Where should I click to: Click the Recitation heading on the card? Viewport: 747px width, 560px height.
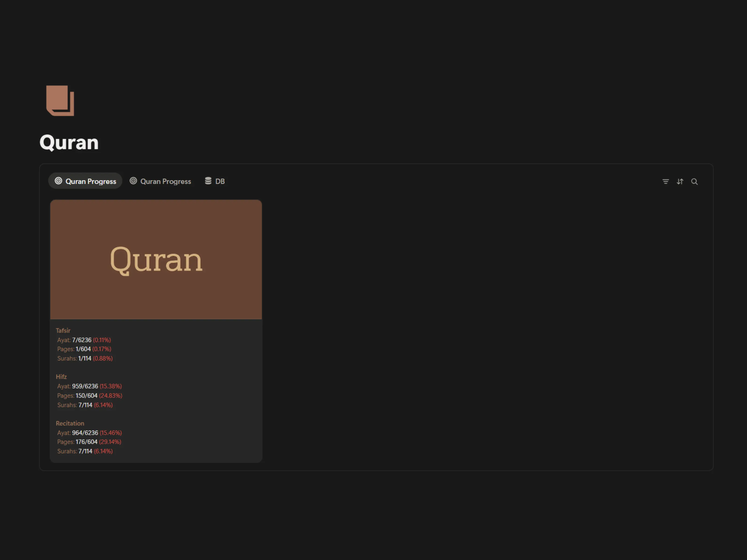(70, 423)
